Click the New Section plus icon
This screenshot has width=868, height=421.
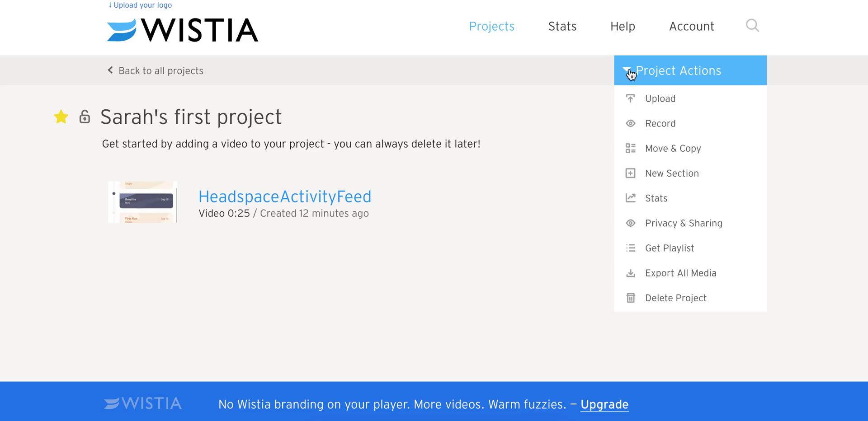coord(630,173)
